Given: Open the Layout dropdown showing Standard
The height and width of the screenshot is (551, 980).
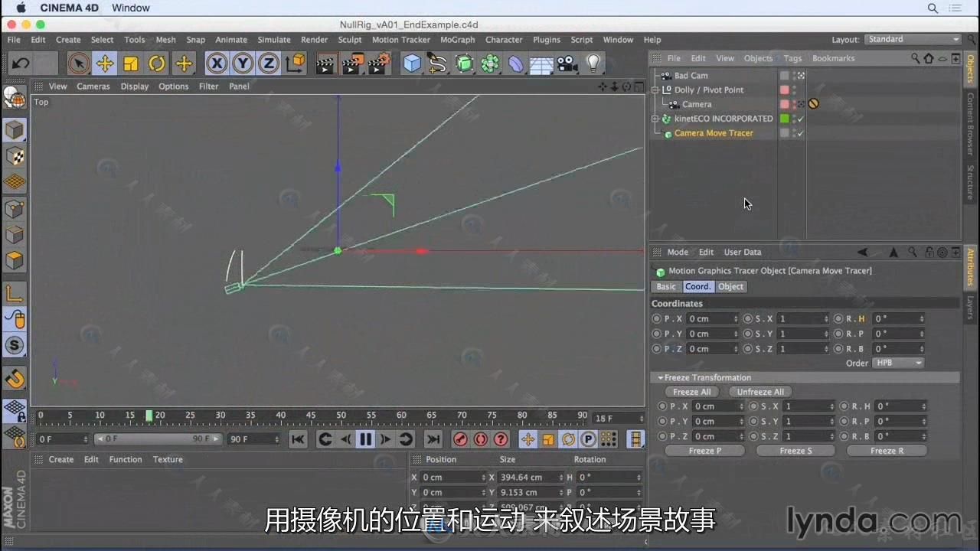Looking at the screenshot, I should click(x=913, y=40).
